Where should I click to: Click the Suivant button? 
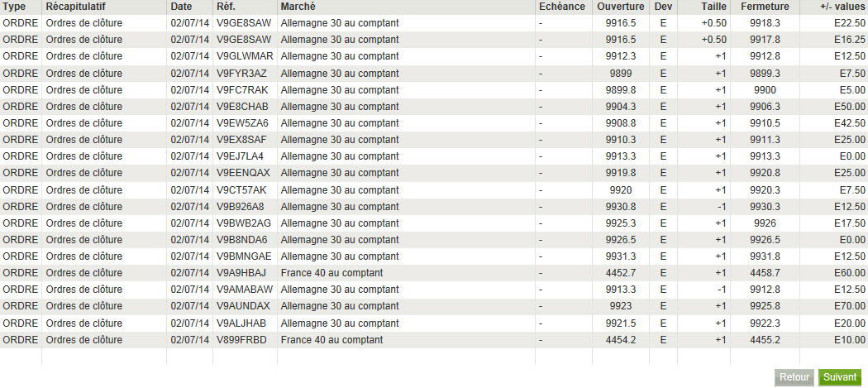(x=840, y=377)
